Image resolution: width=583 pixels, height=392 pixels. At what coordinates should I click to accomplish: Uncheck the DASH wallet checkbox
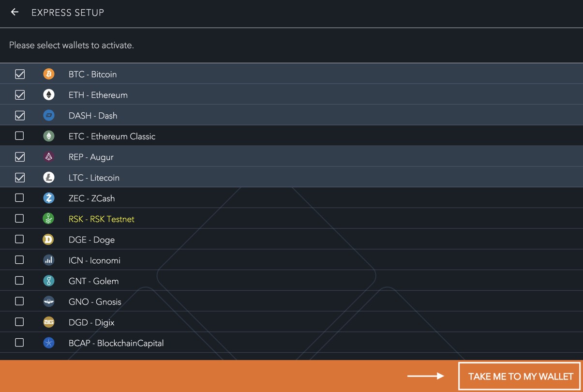(x=20, y=116)
